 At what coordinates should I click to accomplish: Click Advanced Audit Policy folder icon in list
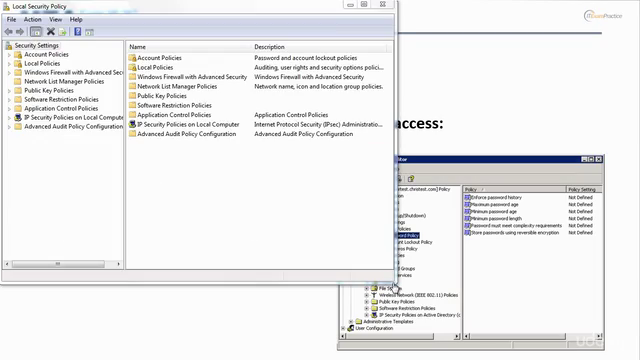[x=132, y=134]
